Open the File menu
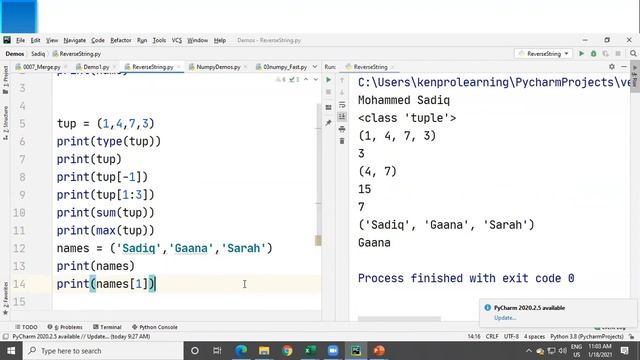640x360 pixels. click(20, 40)
